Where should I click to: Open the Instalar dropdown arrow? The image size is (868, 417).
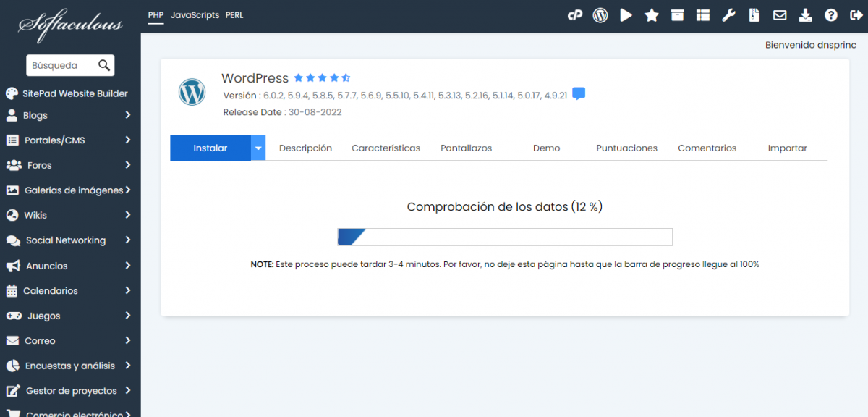coord(258,148)
